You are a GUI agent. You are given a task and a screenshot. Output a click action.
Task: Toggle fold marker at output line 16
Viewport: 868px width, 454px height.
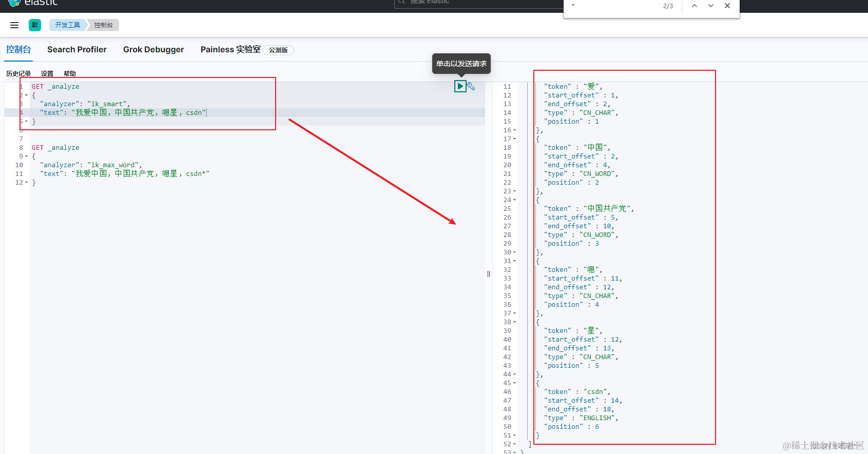click(x=515, y=130)
